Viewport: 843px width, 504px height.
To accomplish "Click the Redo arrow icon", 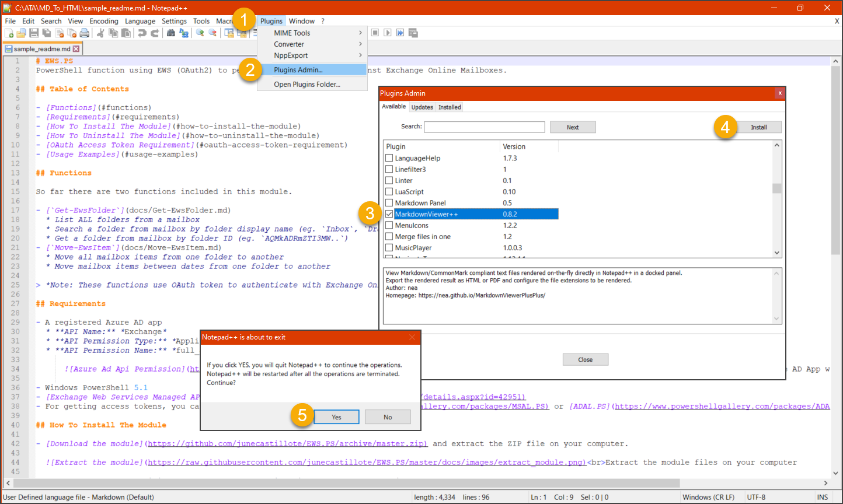I will tap(155, 33).
